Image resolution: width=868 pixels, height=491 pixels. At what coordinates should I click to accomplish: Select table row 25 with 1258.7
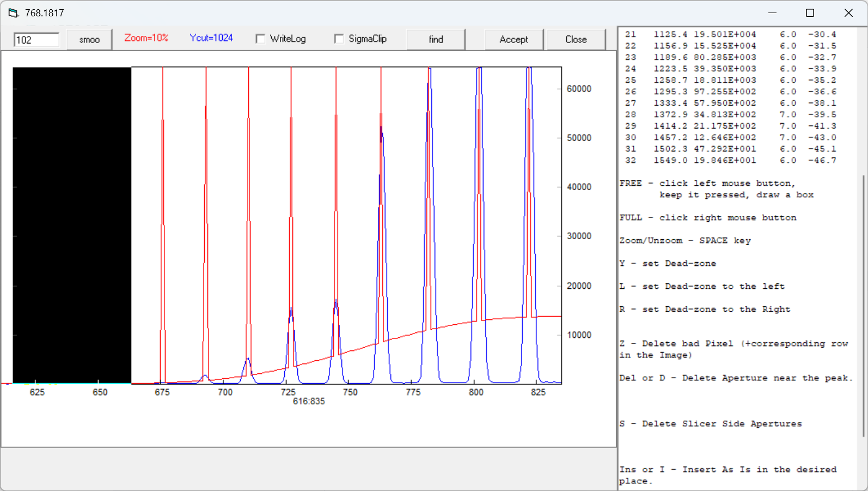click(x=730, y=80)
